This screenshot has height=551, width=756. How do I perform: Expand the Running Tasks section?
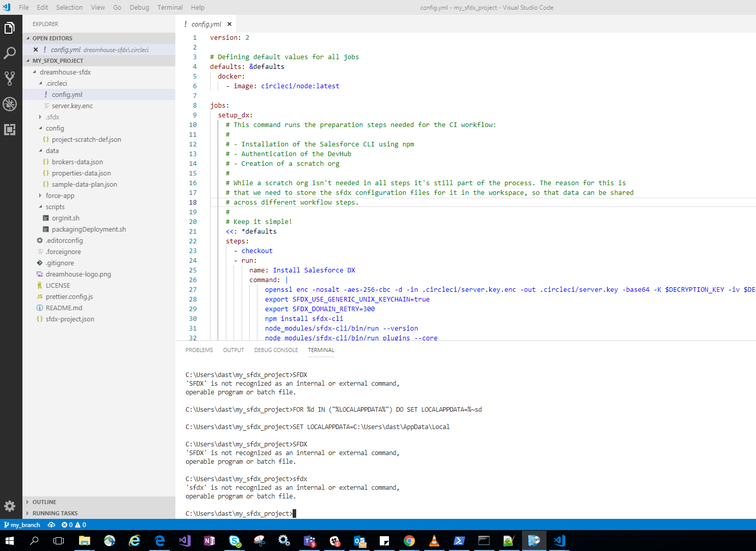[54, 513]
